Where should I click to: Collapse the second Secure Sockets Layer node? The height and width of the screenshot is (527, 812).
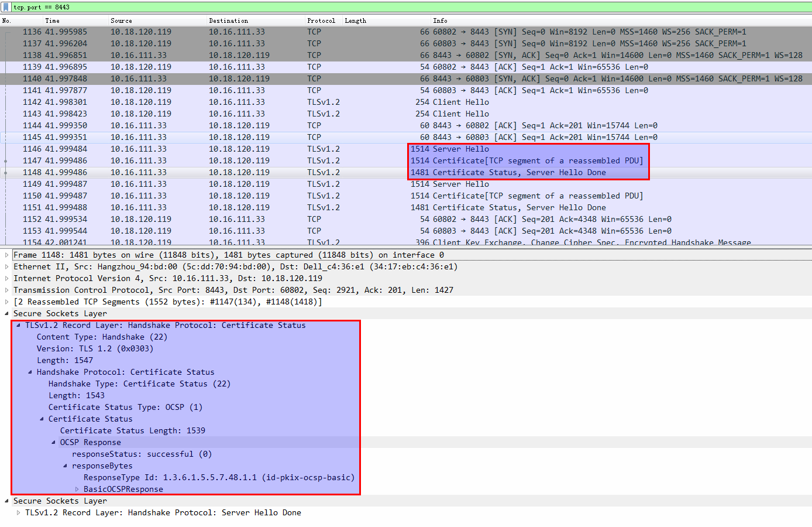tap(6, 501)
